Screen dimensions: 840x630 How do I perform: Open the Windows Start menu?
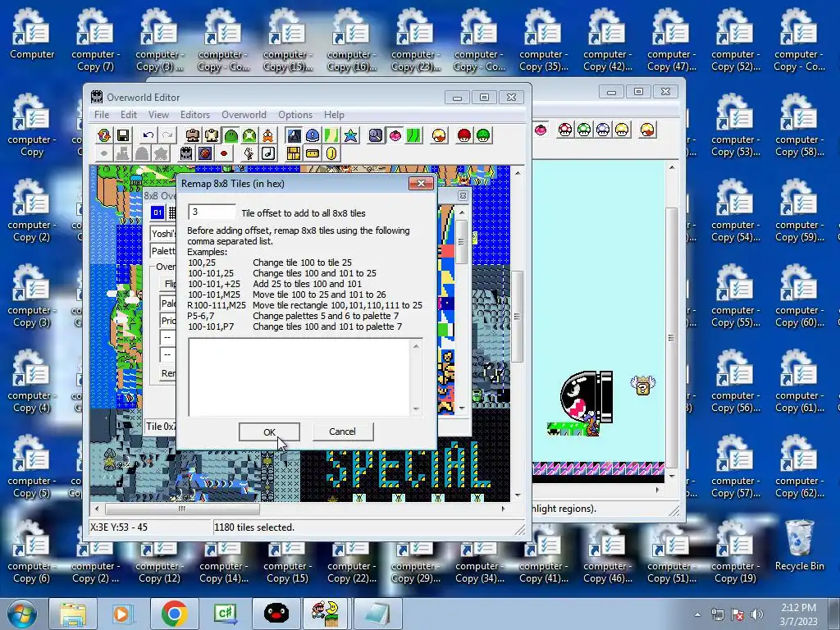pyautogui.click(x=21, y=614)
